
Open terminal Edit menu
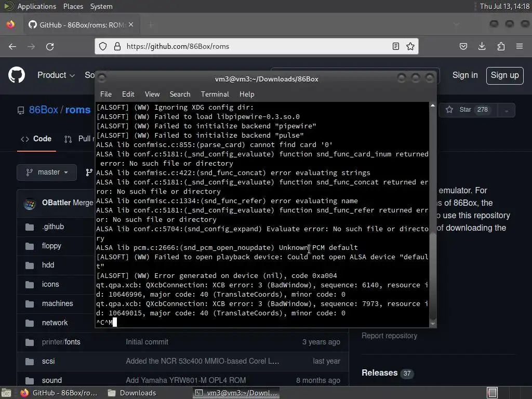click(x=128, y=95)
